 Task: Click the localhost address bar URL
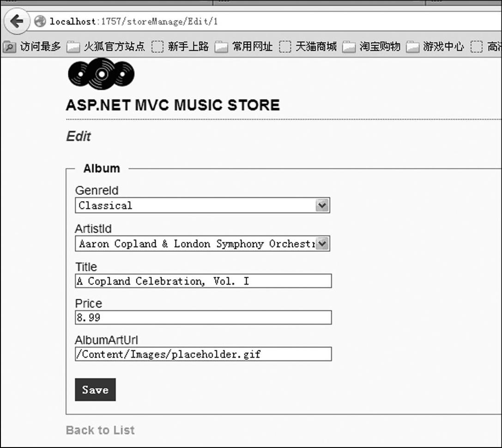(134, 21)
